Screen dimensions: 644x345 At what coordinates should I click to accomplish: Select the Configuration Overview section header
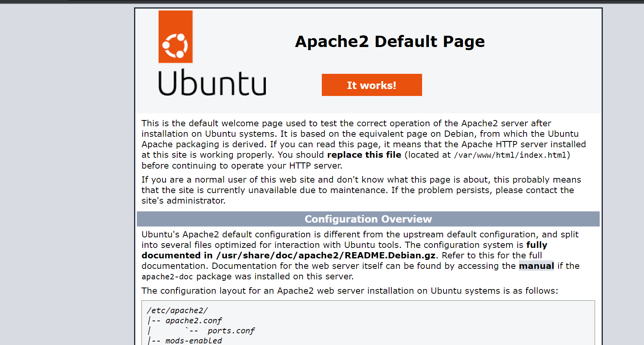pos(368,219)
